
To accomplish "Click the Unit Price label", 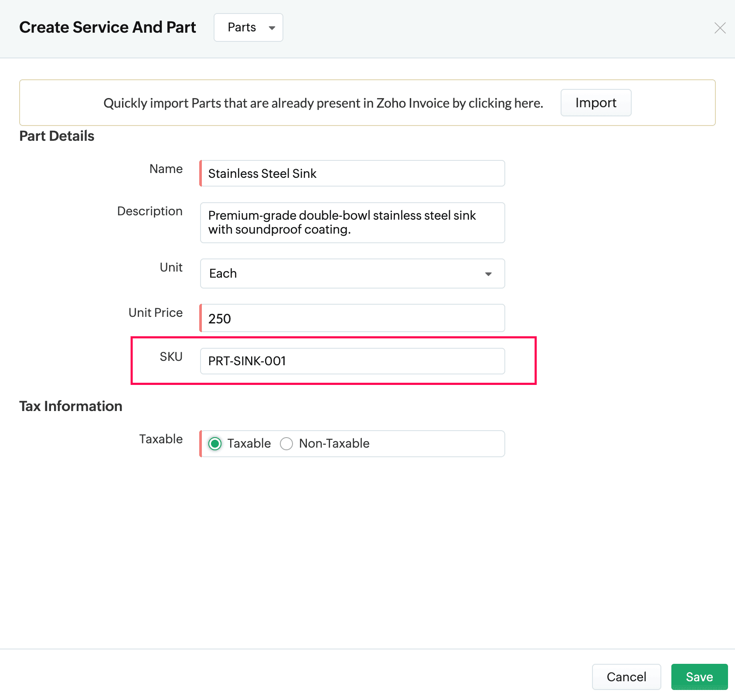I will [x=156, y=313].
